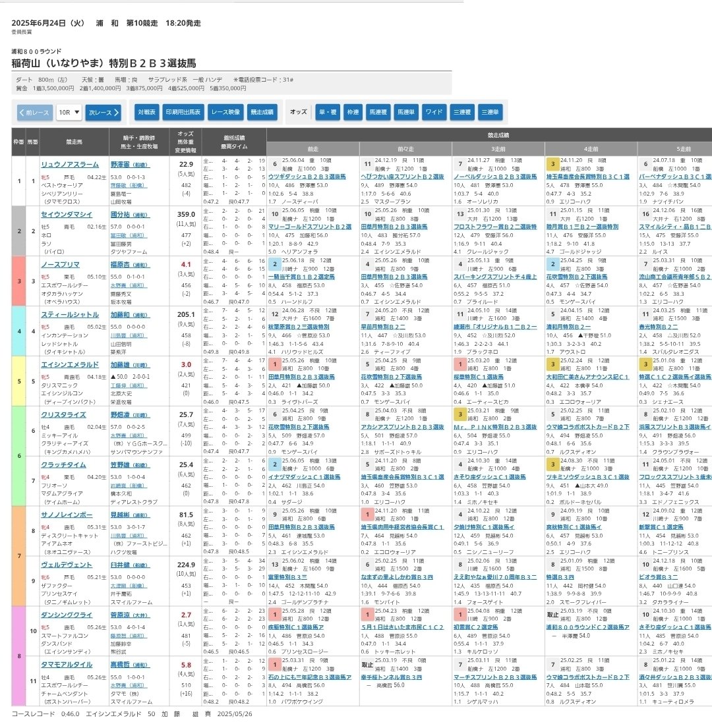712x728 pixels.
Task: Open horse サノノレインボー profile
Action: 67,515
